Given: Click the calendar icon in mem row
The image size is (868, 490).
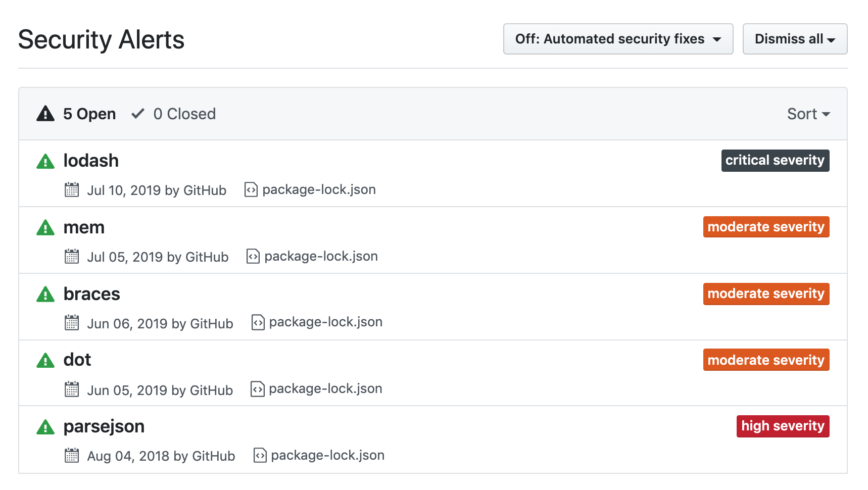Looking at the screenshot, I should (x=72, y=257).
